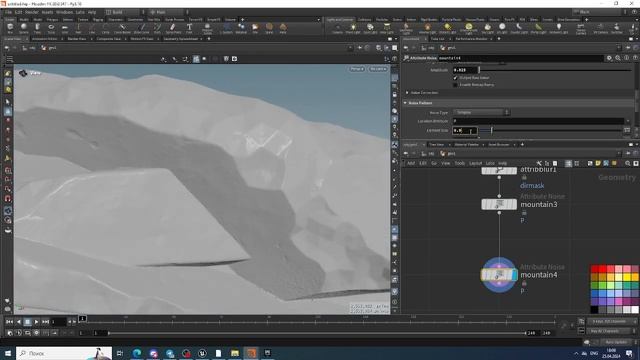The height and width of the screenshot is (360, 640).
Task: Open the Edge browser on taskbar
Action: click(x=137, y=353)
